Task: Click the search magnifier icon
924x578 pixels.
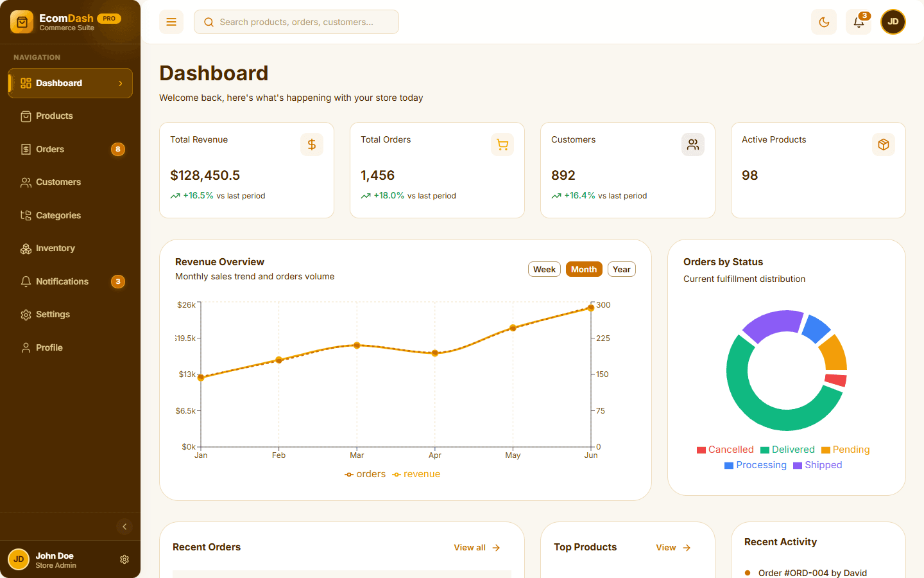Action: 209,22
